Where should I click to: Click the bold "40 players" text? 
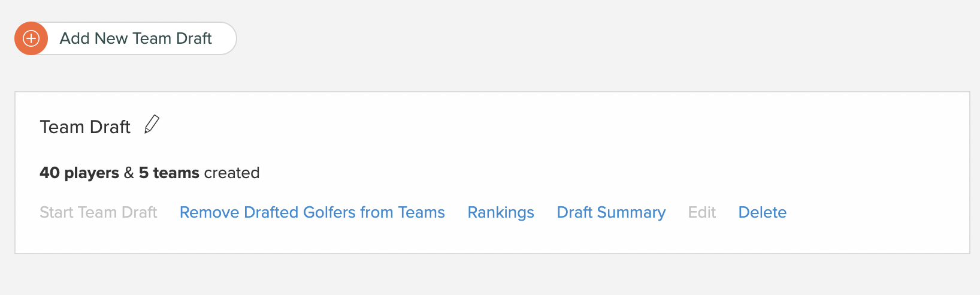click(x=79, y=173)
